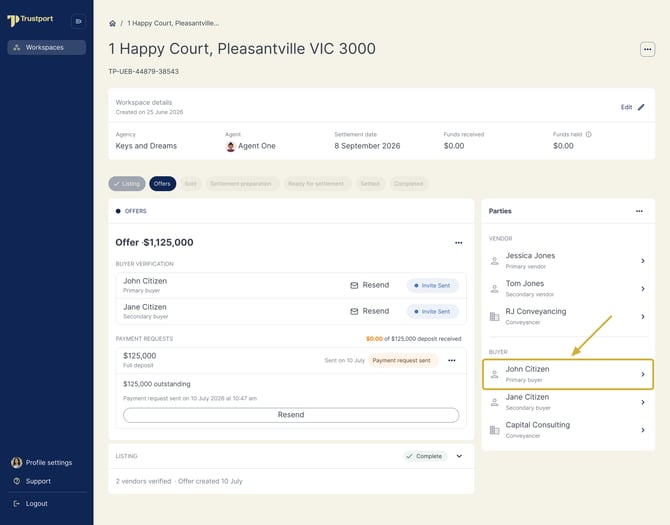The height and width of the screenshot is (525, 670).
Task: Click the building icon beside Capital Consulting
Action: [x=494, y=430]
